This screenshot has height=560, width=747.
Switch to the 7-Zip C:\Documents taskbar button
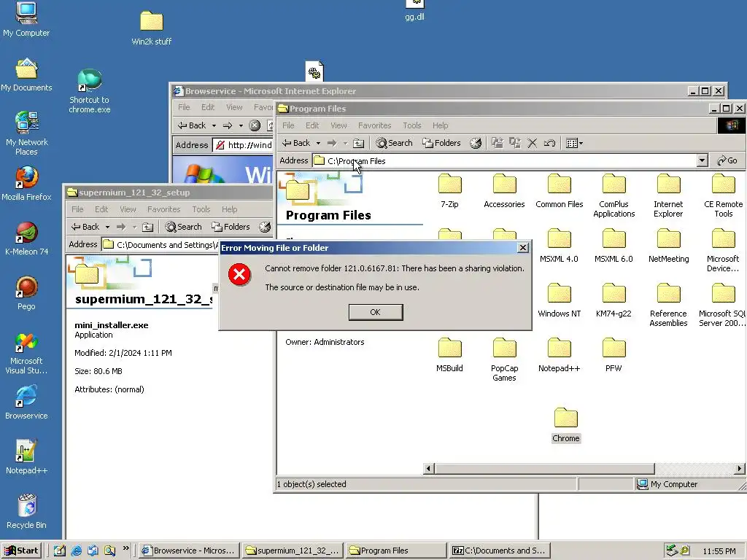click(499, 551)
